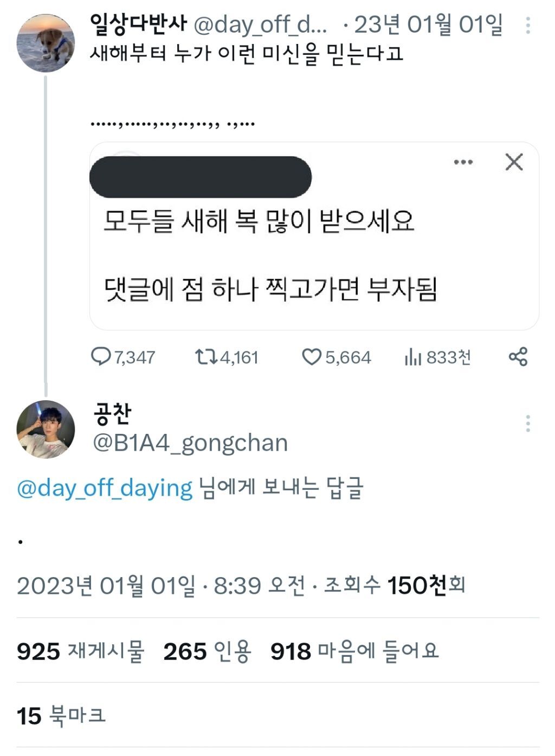Click the heart icon showing 5,664

(x=311, y=357)
